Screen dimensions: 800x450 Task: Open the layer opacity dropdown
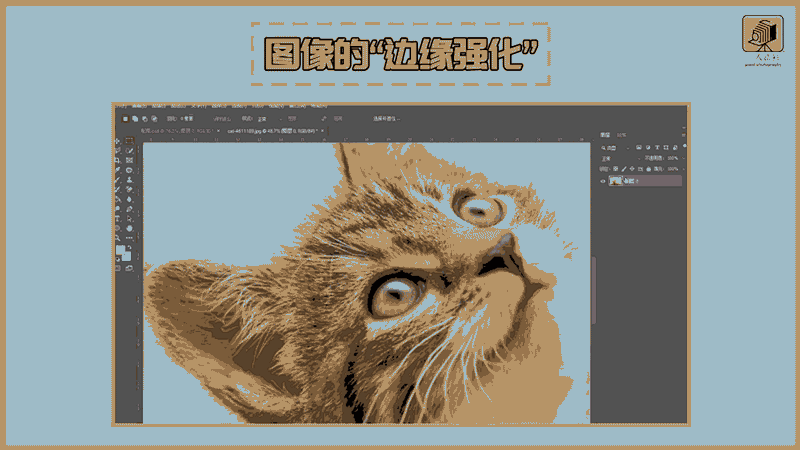pyautogui.click(x=682, y=157)
